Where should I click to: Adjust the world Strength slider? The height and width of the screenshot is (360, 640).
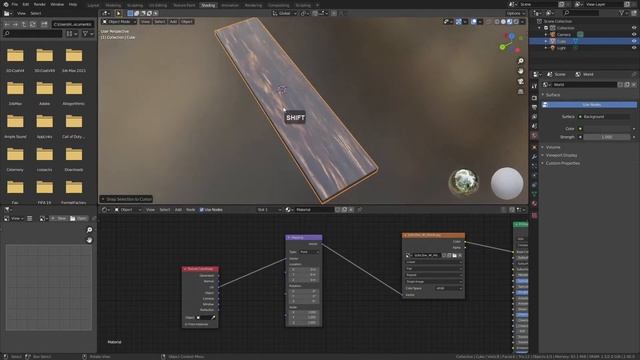606,137
